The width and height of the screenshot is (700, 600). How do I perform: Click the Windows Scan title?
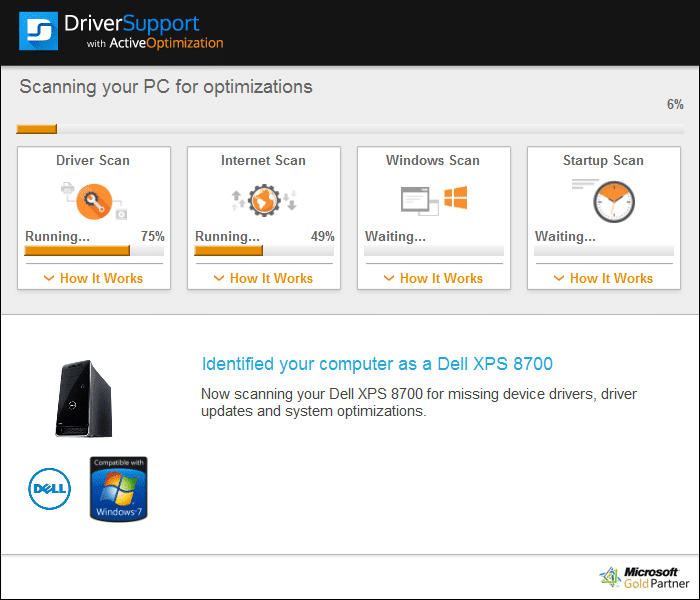[433, 160]
